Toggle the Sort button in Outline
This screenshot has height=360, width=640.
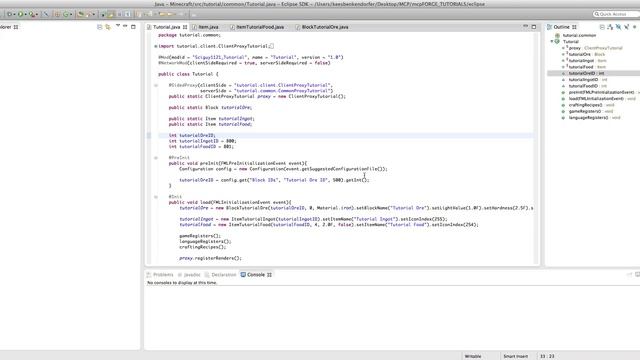[x=610, y=27]
